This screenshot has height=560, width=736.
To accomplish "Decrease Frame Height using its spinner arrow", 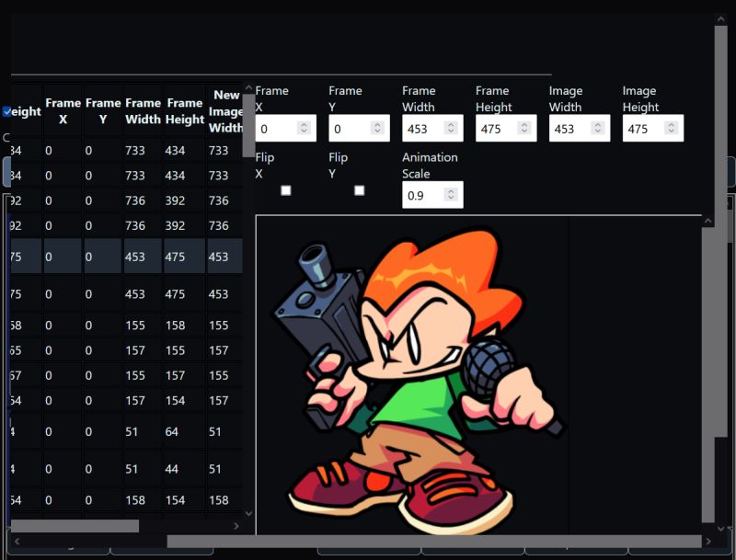I will tap(523, 132).
